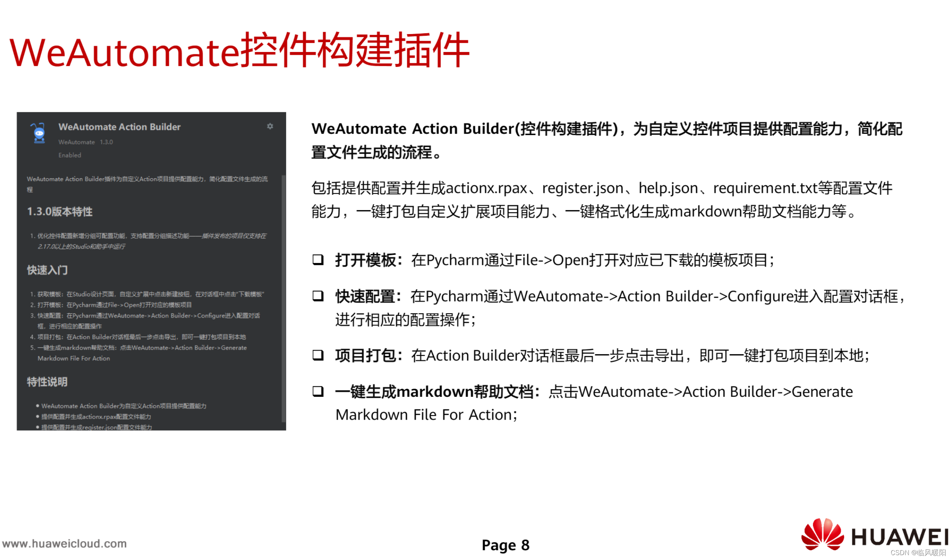Click the WeAutomate 1.3.0 vendor version text
952x560 pixels.
tap(86, 142)
